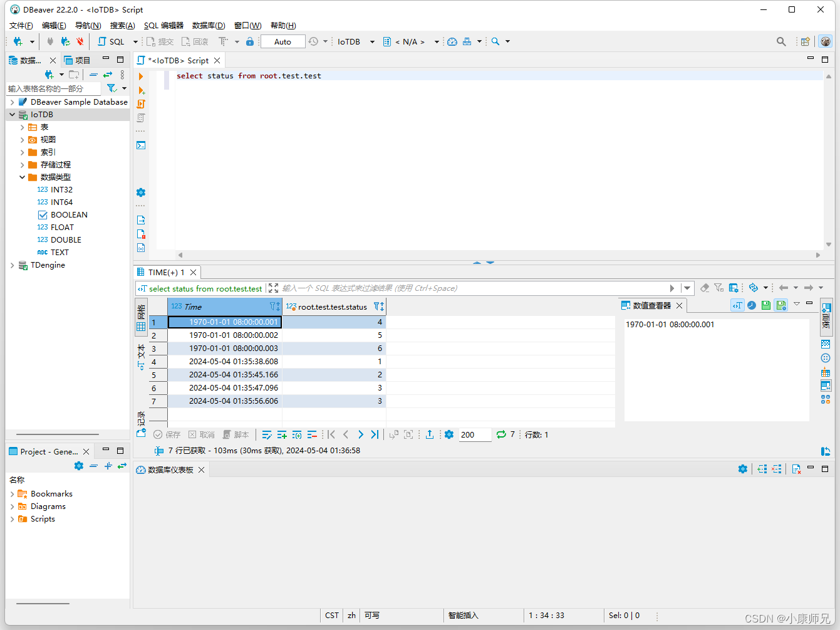840x630 pixels.
Task: Click the transaction mode icon beside 回滚
Action: [x=223, y=41]
